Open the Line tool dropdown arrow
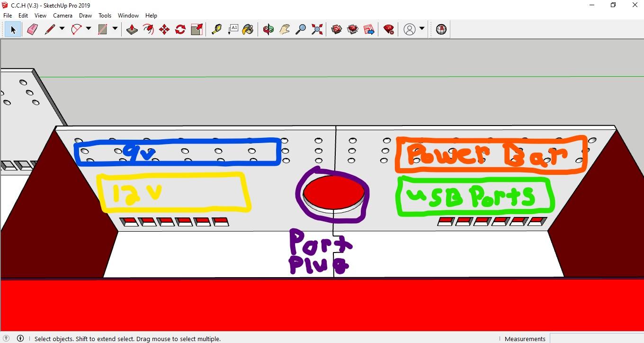 click(62, 29)
